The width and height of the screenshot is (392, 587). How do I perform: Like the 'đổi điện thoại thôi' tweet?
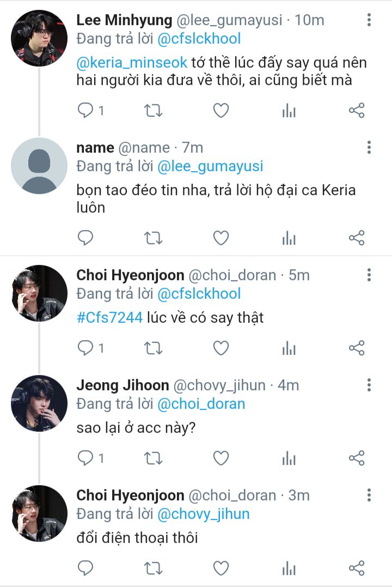tap(220, 568)
